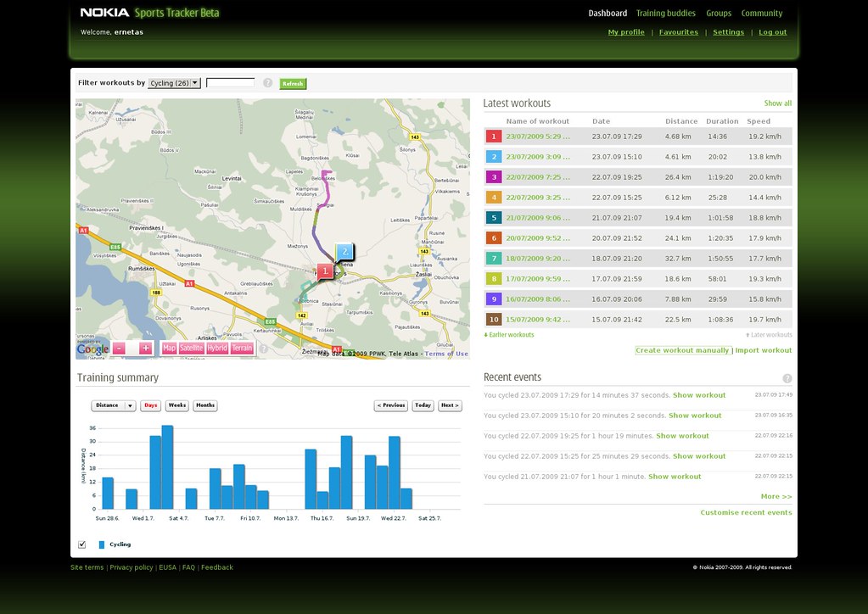Toggle the Cycling legend checkbox
Viewport: 868px width, 614px height.
click(x=82, y=544)
